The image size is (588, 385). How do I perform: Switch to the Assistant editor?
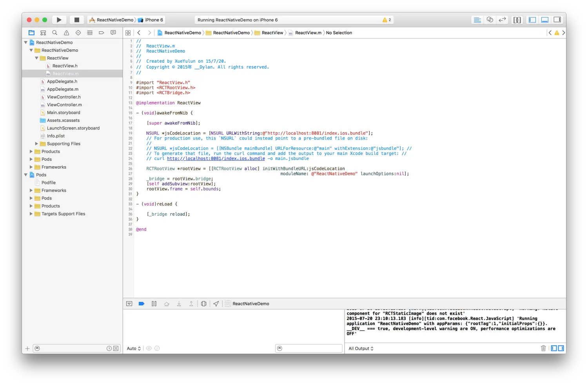(490, 20)
